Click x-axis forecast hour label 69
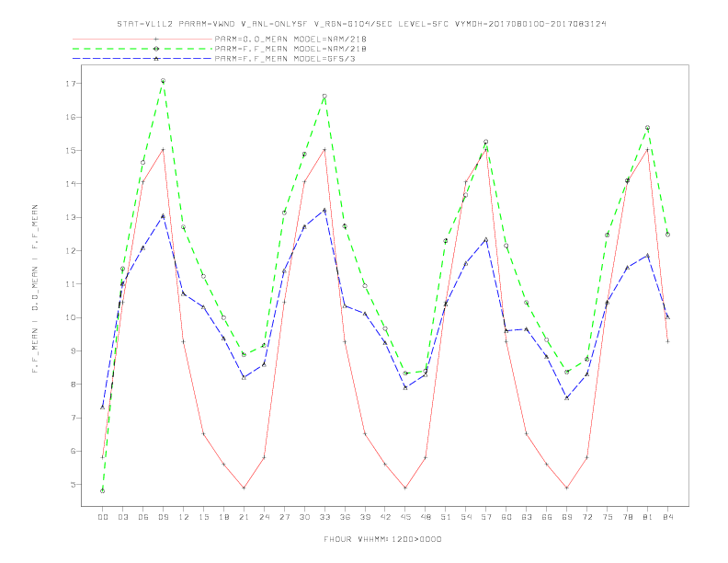The height and width of the screenshot is (563, 728). click(x=567, y=517)
